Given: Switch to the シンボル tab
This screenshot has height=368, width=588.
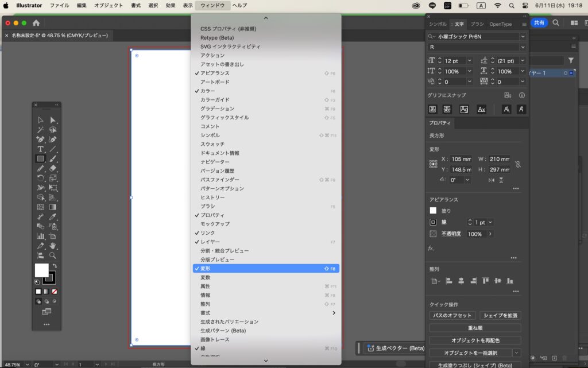Looking at the screenshot, I should point(438,24).
